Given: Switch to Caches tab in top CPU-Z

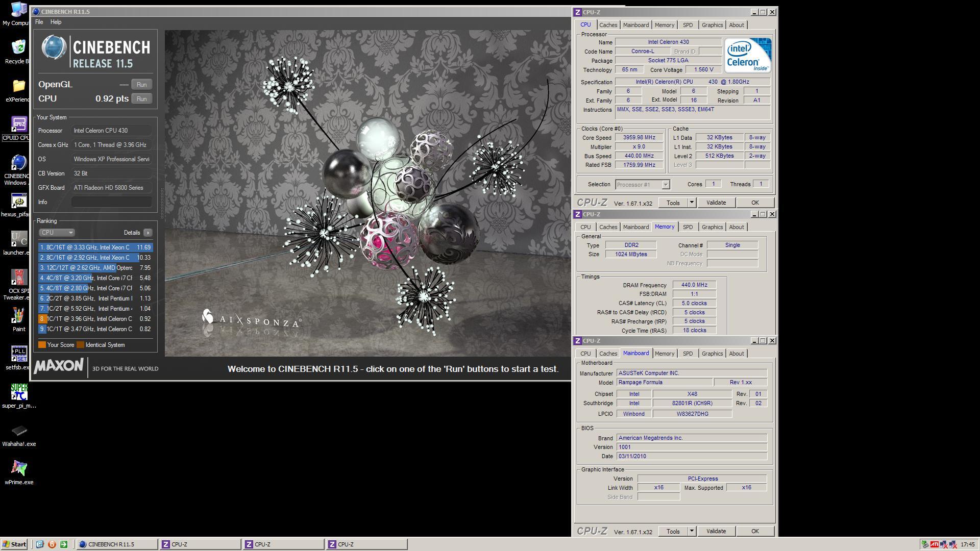Looking at the screenshot, I should [x=608, y=25].
